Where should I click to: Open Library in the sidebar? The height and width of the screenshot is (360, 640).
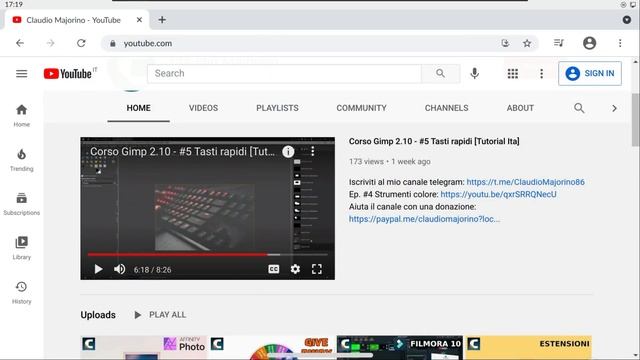[x=22, y=248]
